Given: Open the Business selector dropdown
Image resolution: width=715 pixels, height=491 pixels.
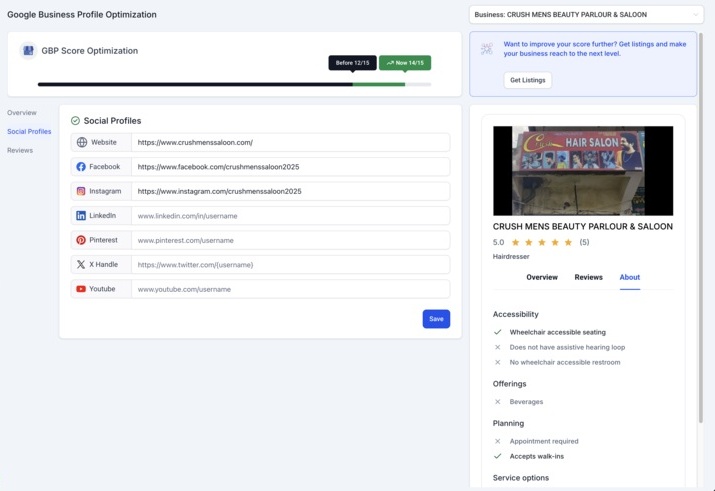Looking at the screenshot, I should [586, 15].
